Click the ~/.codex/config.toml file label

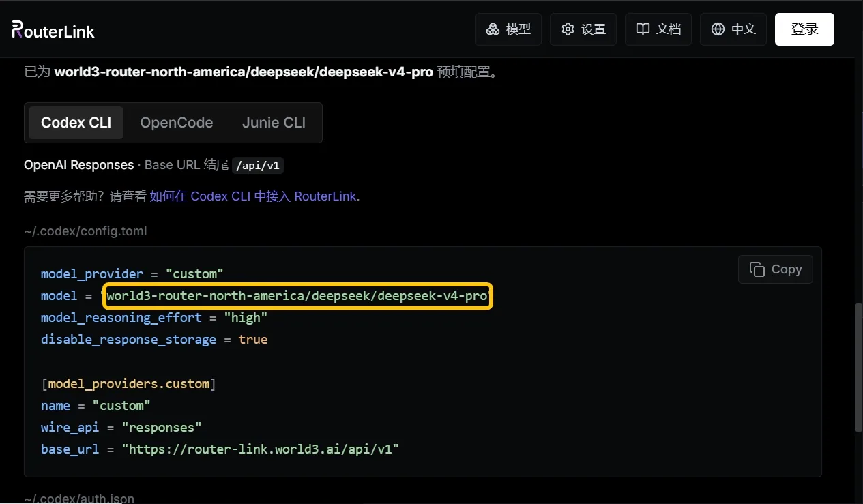pos(85,231)
